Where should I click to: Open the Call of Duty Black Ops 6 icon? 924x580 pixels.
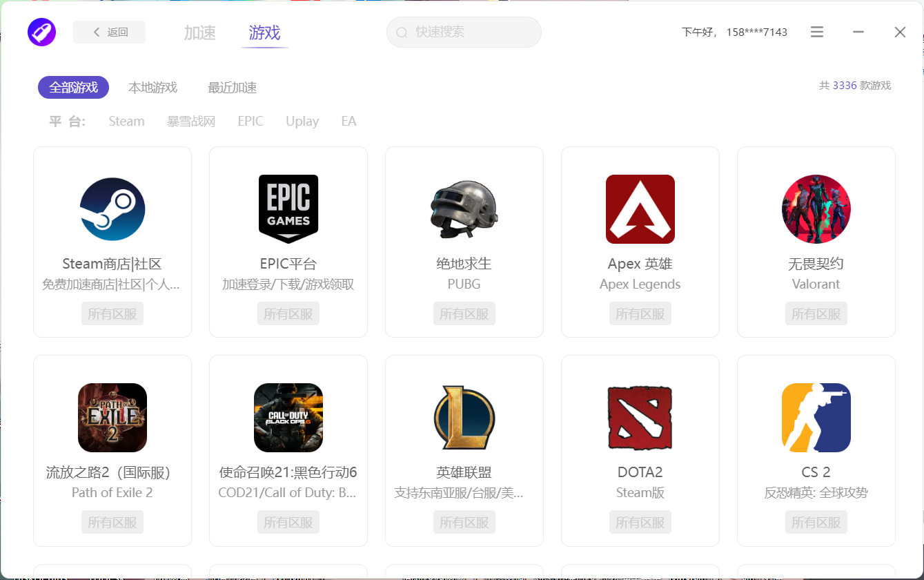tap(288, 418)
